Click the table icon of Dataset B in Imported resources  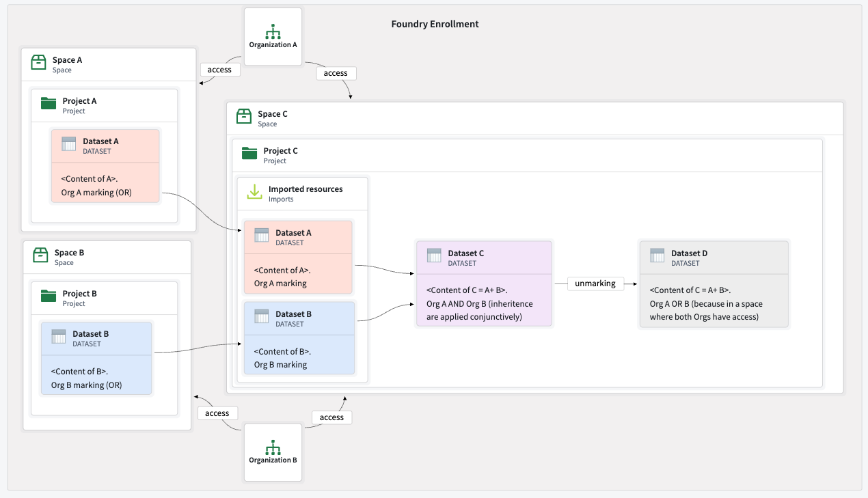262,316
